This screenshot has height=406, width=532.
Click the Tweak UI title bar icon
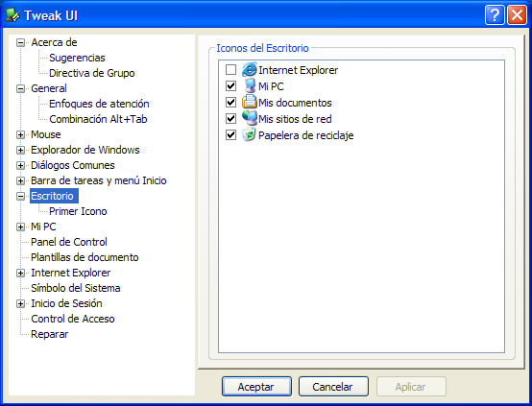(x=12, y=15)
